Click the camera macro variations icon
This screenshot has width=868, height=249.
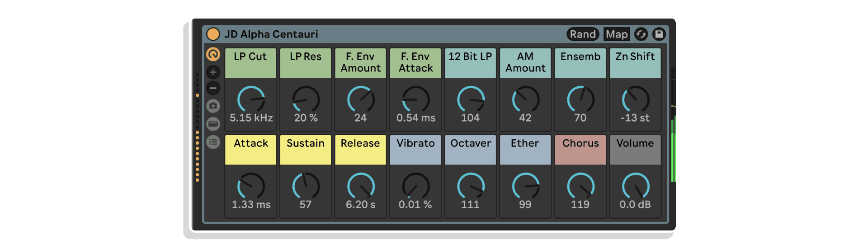click(x=213, y=106)
